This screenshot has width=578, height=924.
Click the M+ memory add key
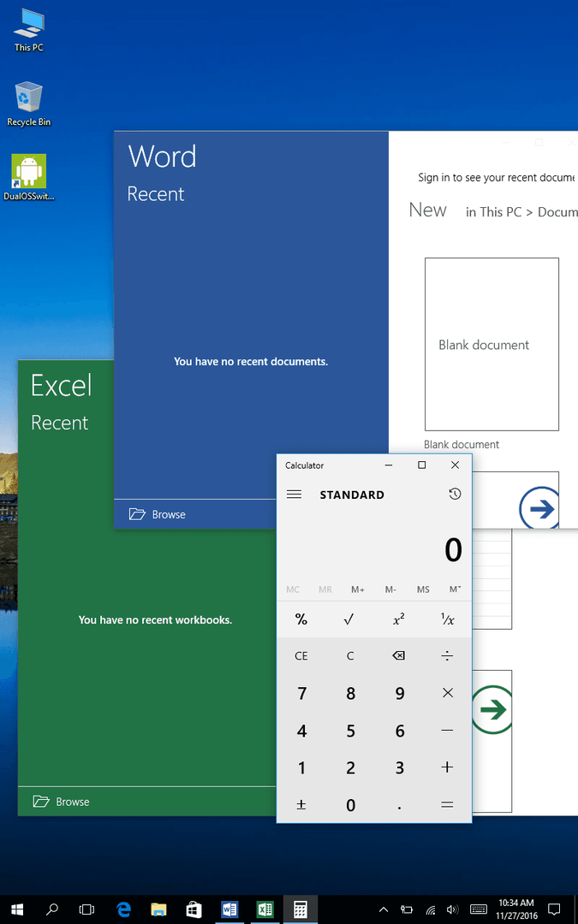pyautogui.click(x=357, y=589)
